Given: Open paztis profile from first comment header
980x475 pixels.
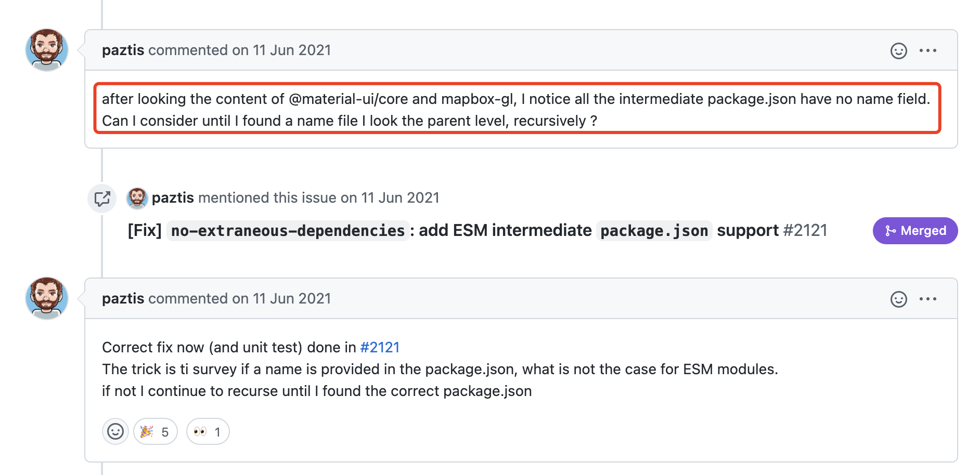Looking at the screenshot, I should 123,50.
